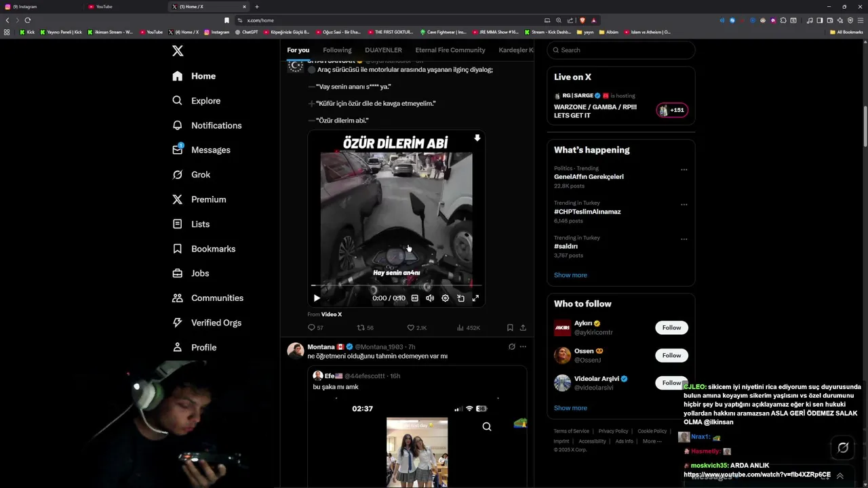
Task: Download the video with the arrow icon
Action: (477, 138)
